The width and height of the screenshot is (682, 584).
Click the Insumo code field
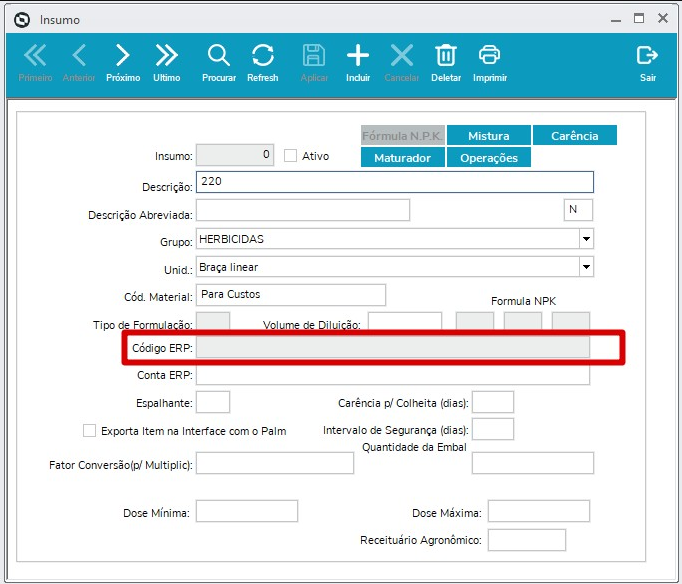tap(235, 155)
